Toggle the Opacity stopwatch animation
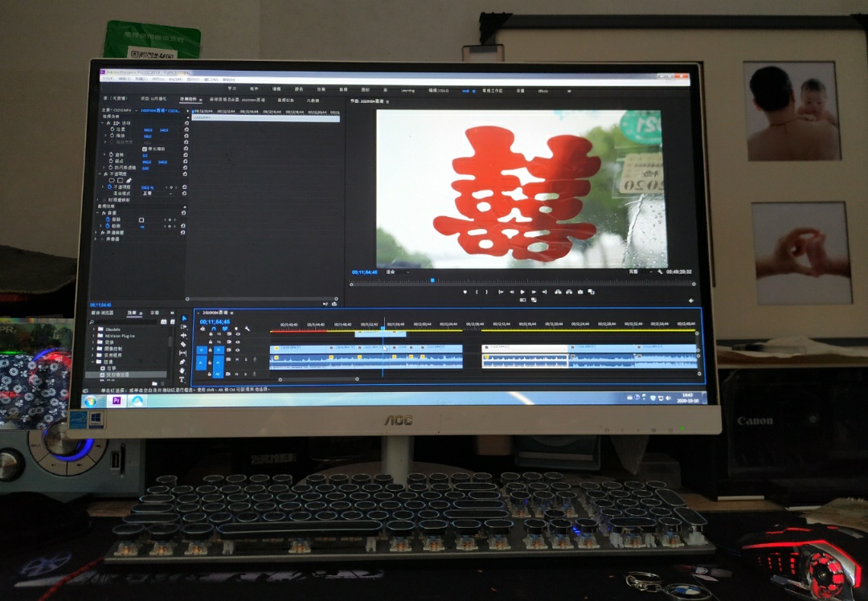The width and height of the screenshot is (868, 601). point(109,187)
